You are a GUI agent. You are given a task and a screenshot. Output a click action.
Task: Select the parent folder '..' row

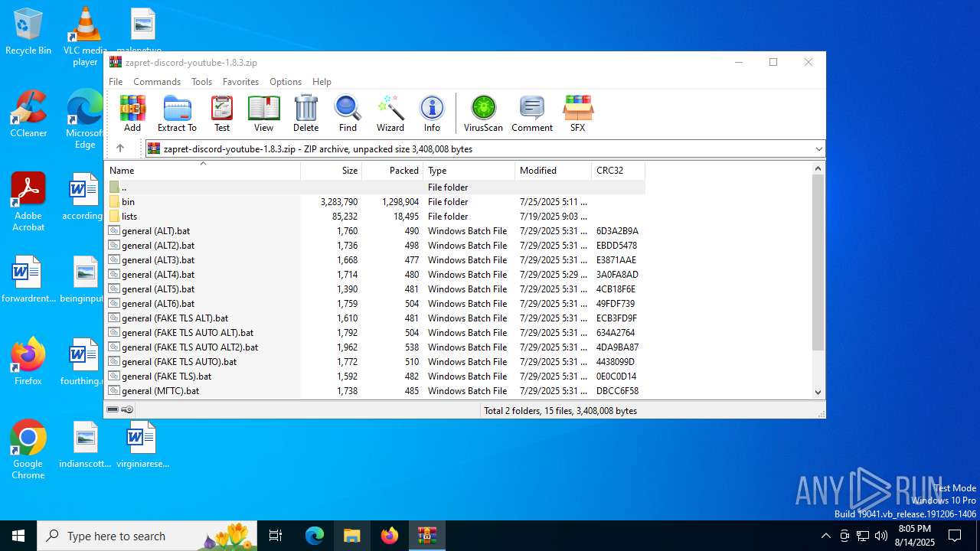[375, 187]
